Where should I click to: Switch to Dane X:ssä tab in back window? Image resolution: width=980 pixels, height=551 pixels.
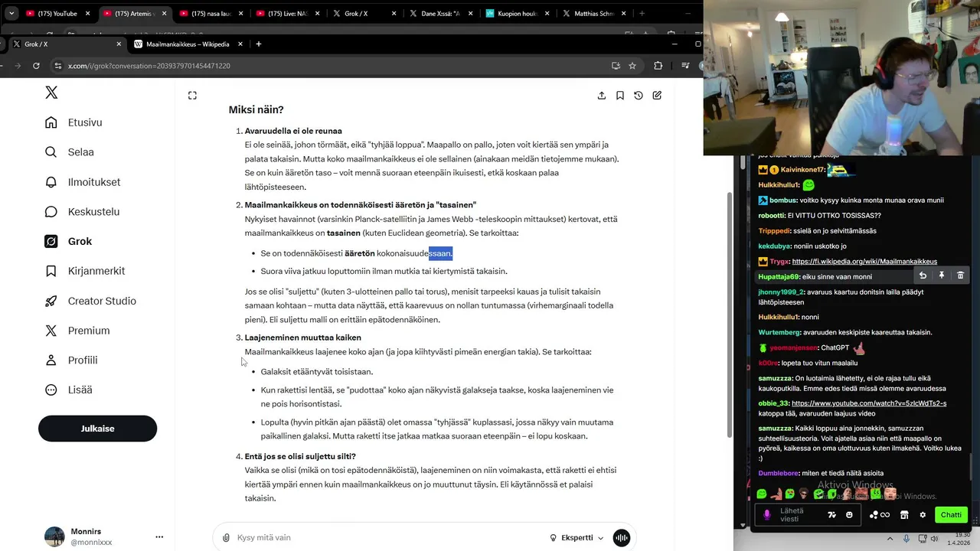pos(440,13)
